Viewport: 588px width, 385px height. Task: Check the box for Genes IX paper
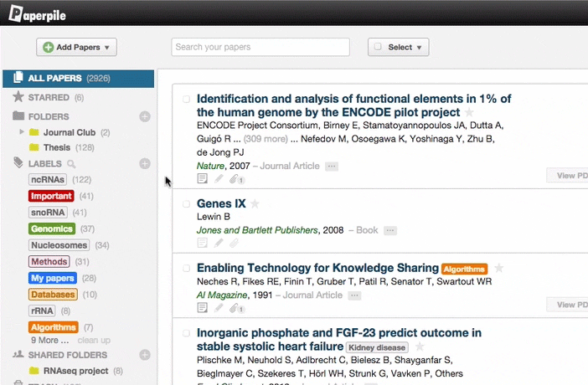click(187, 203)
